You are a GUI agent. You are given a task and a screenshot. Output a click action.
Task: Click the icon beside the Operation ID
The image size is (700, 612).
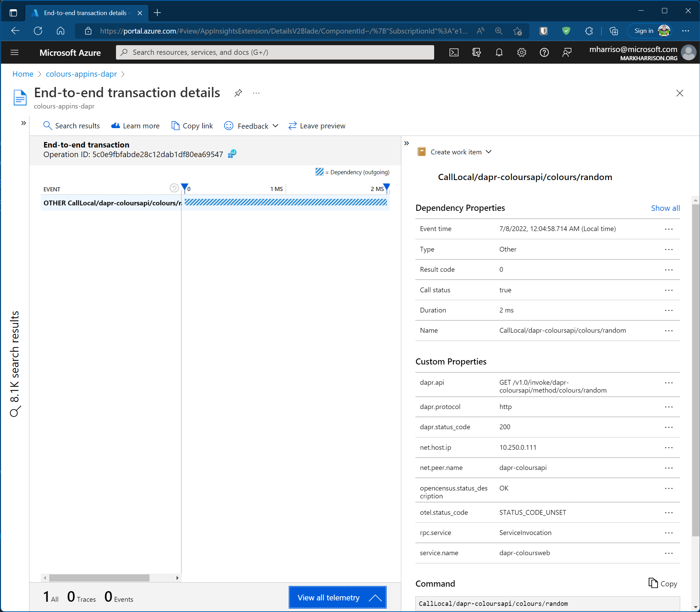click(232, 154)
